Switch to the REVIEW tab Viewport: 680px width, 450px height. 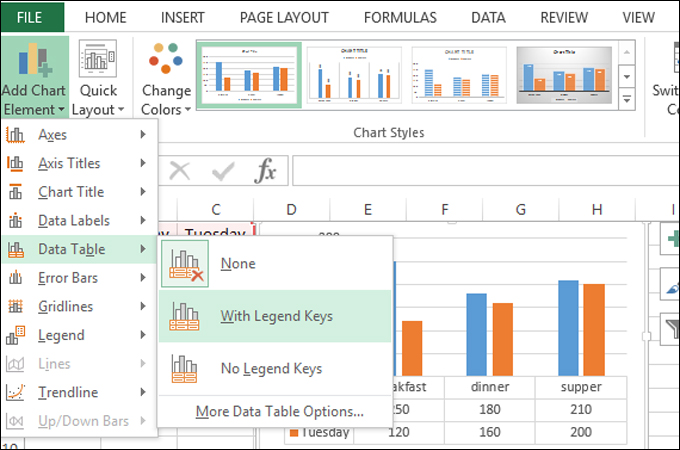pyautogui.click(x=564, y=18)
